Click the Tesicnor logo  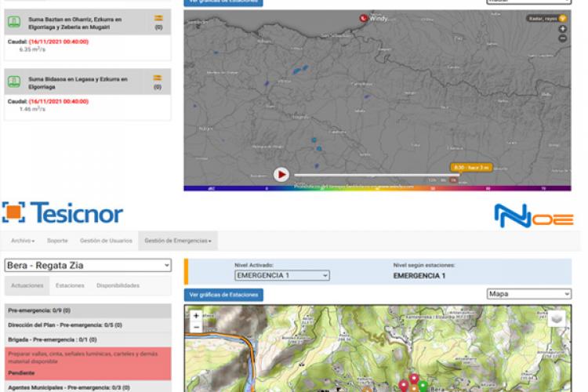(x=63, y=212)
